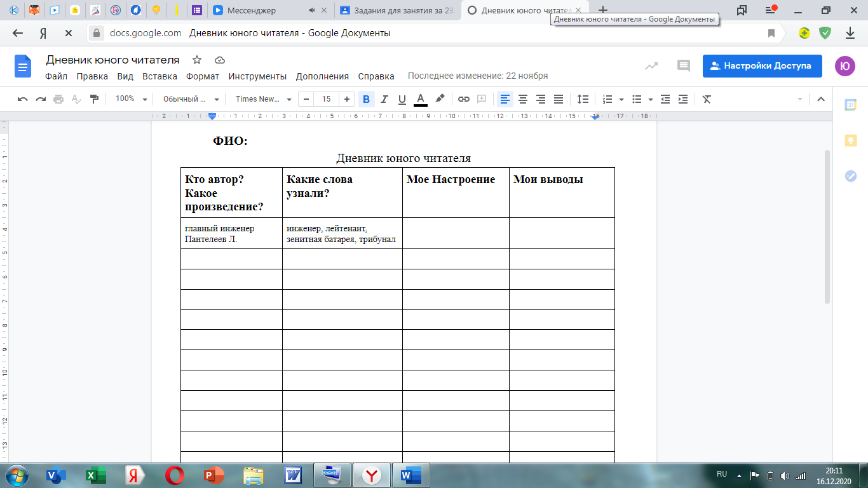View document cloud save status icon
Viewport: 868px width, 488px height.
[x=220, y=60]
